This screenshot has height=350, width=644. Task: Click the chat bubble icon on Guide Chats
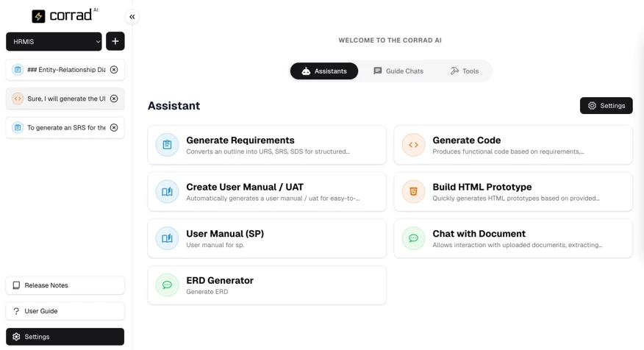click(x=377, y=71)
